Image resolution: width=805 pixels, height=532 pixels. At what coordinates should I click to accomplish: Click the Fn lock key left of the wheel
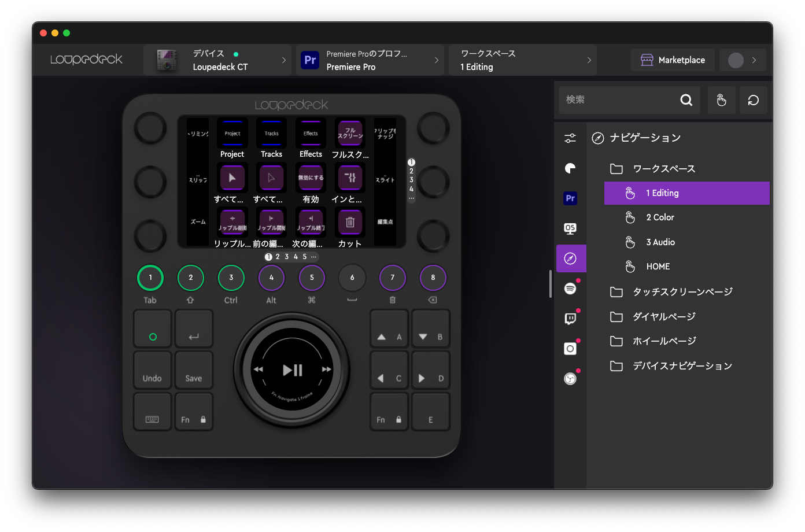(194, 412)
